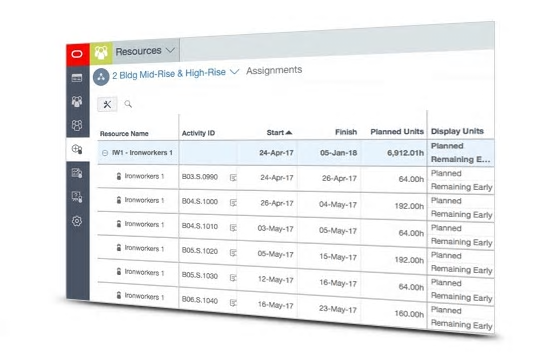Click the card icon in the sidebar
560x360 pixels.
pos(77,78)
